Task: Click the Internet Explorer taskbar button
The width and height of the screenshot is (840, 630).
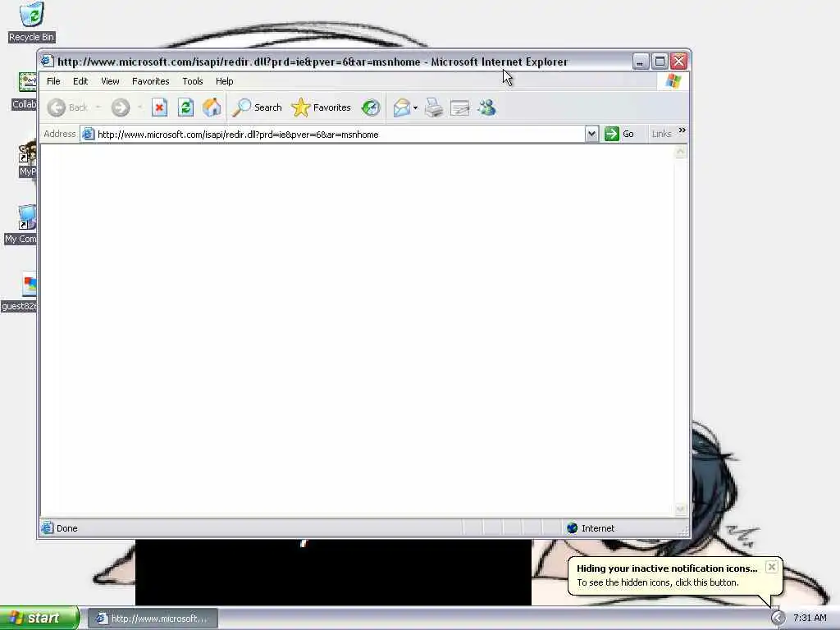Action: pyautogui.click(x=153, y=619)
